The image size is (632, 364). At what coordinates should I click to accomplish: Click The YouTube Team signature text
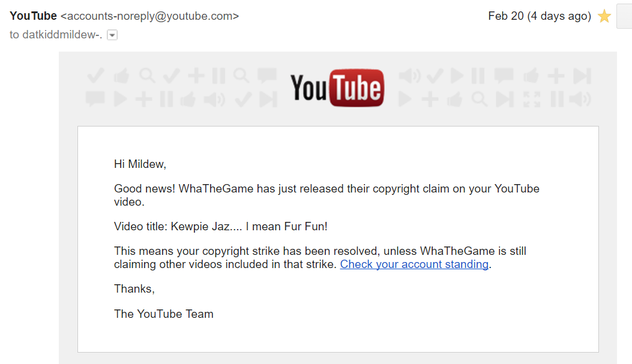tap(164, 314)
